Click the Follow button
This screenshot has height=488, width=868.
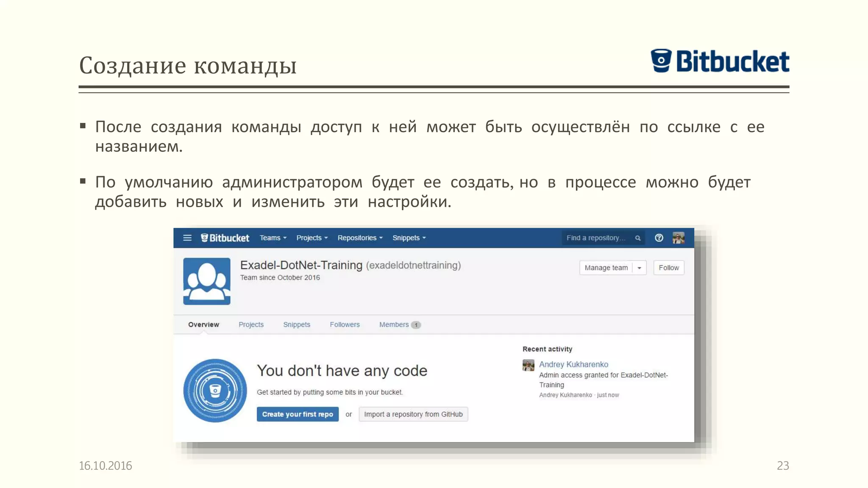click(669, 268)
